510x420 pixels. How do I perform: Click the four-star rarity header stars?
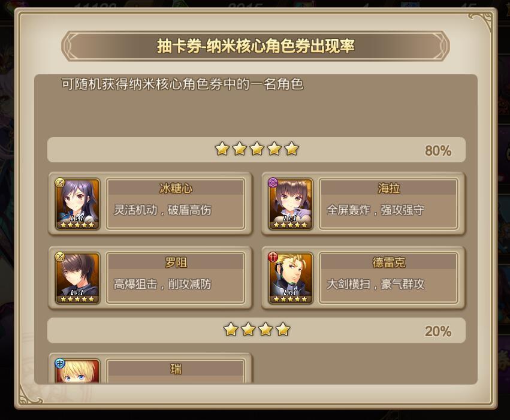click(256, 330)
